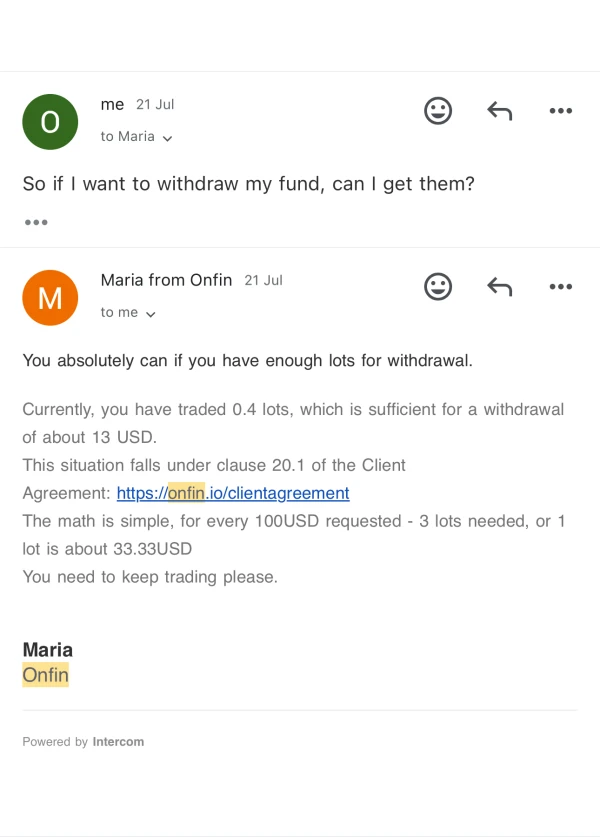Expand the "to Maria" recipient details

pyautogui.click(x=136, y=137)
